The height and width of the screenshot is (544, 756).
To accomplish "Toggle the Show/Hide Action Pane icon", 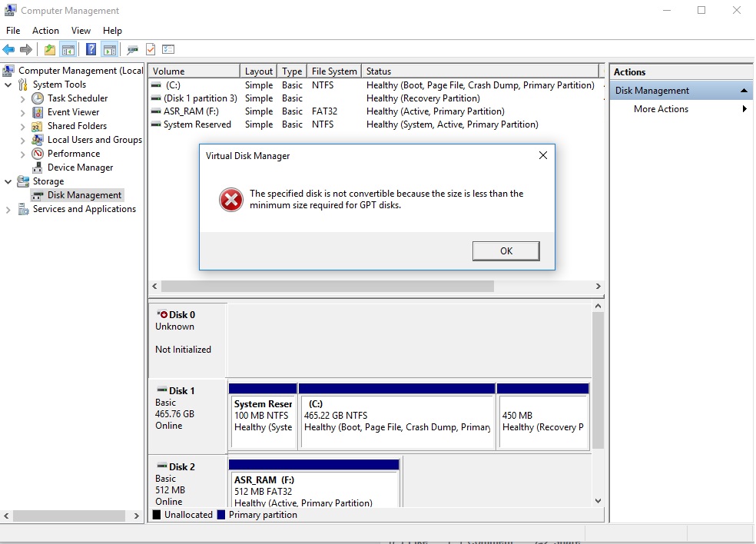I will click(110, 49).
